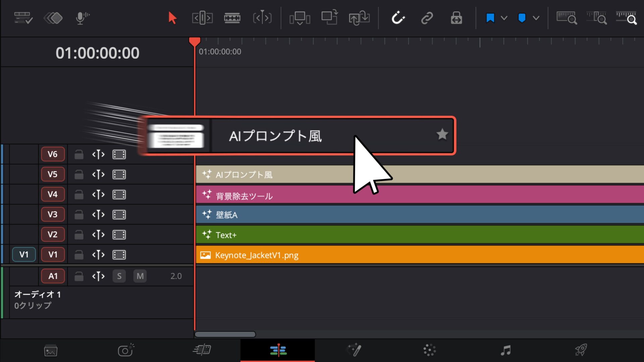Expand the marker color dropdown arrow
Viewport: 644px width, 362px height.
[536, 18]
